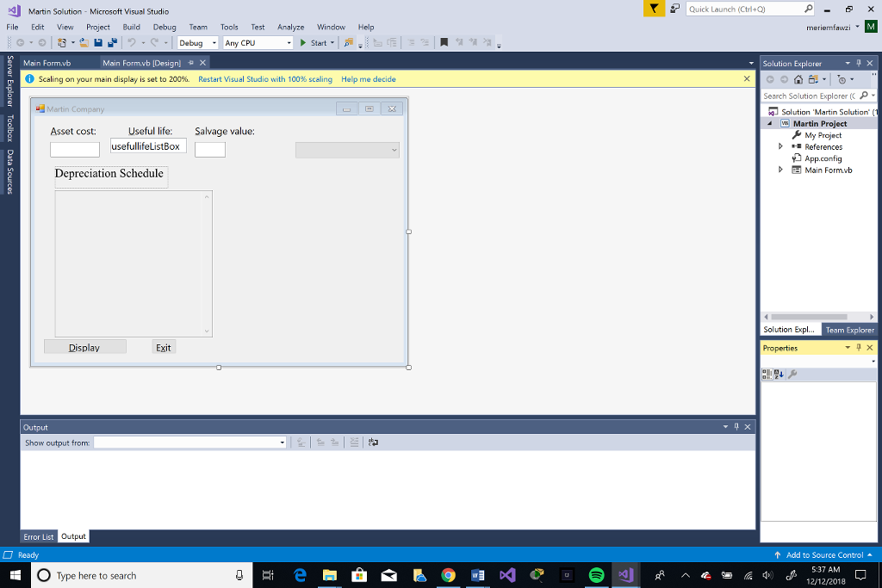Click the Save All icon in toolbar
The height and width of the screenshot is (588, 882).
pyautogui.click(x=111, y=42)
